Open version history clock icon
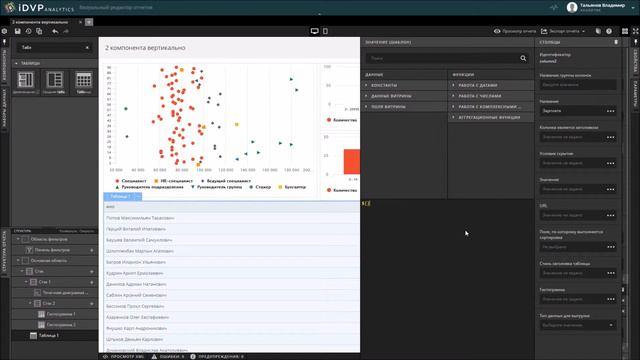 [28, 31]
